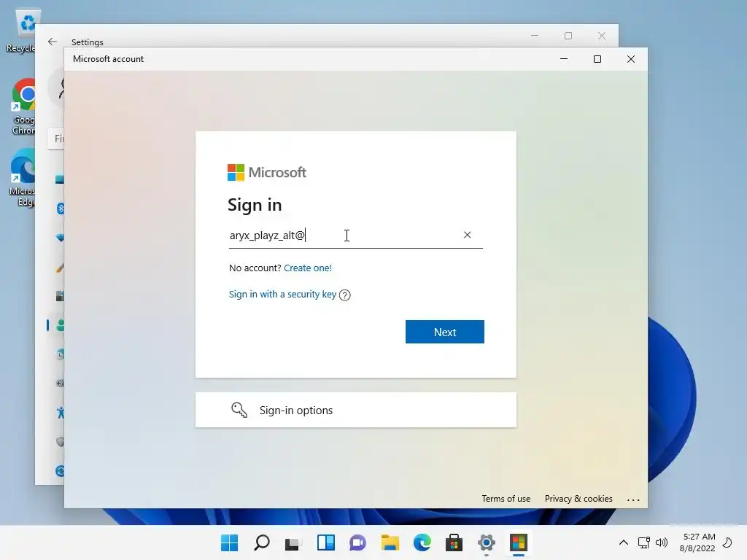The width and height of the screenshot is (747, 560).
Task: Select Accessibility icon in Settings sidebar
Action: tap(60, 413)
